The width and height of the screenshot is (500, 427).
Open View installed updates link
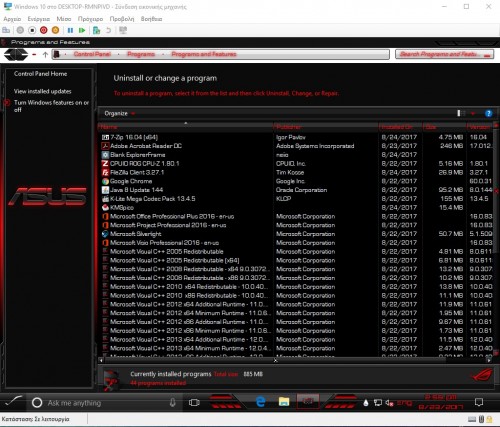[x=42, y=91]
